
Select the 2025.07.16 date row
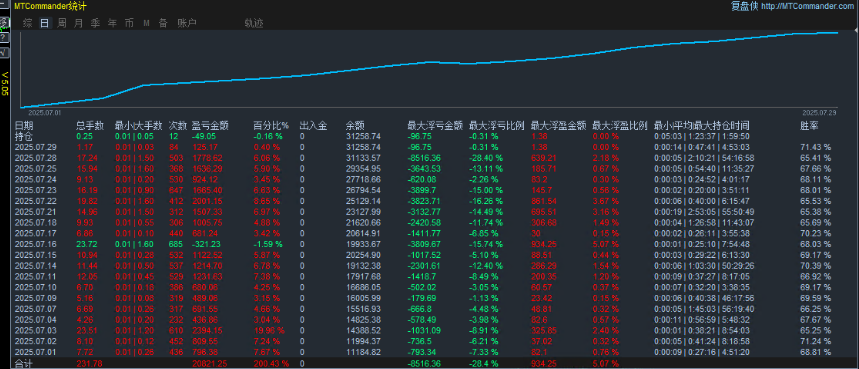36,244
